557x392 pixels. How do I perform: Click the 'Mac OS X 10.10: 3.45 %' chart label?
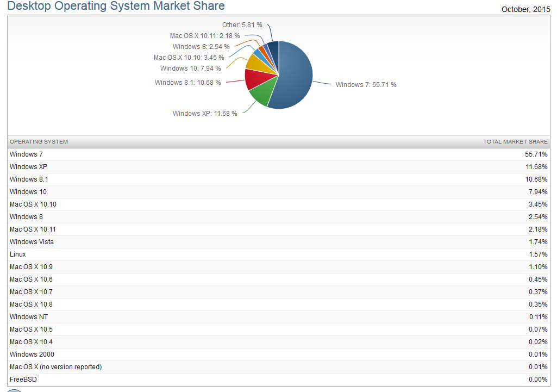pos(189,58)
